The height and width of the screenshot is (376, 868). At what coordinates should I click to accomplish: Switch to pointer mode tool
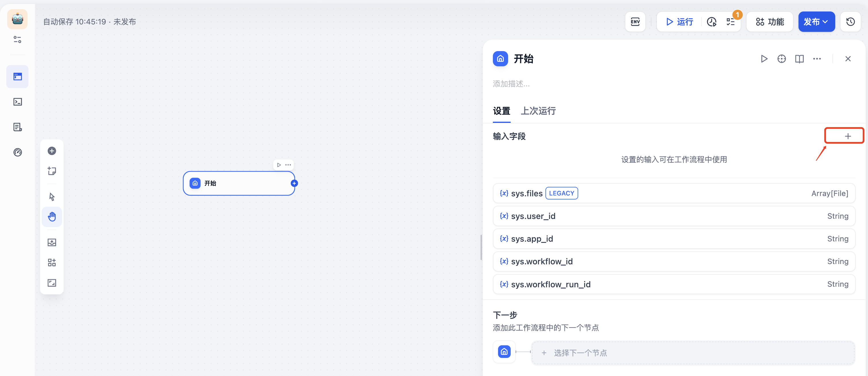pyautogui.click(x=51, y=197)
